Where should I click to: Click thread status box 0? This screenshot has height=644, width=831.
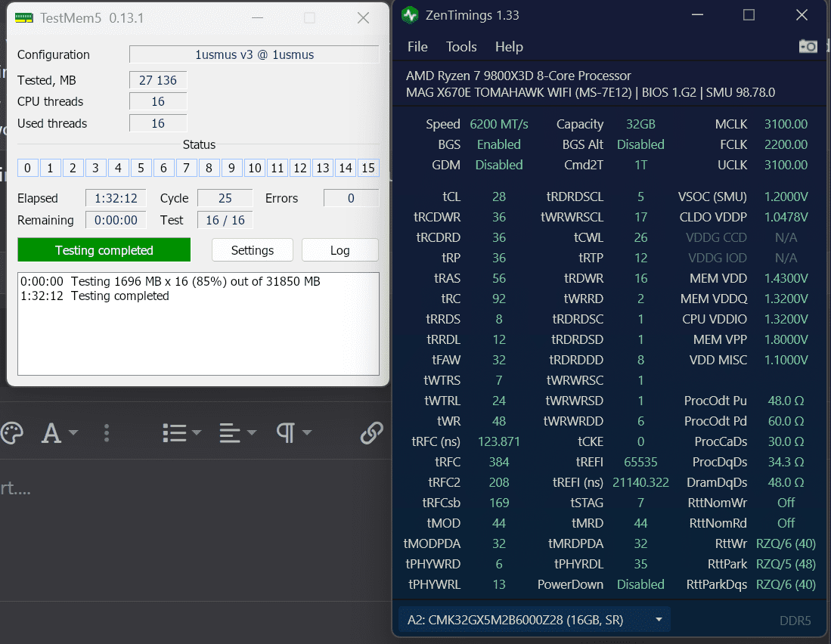pyautogui.click(x=27, y=168)
